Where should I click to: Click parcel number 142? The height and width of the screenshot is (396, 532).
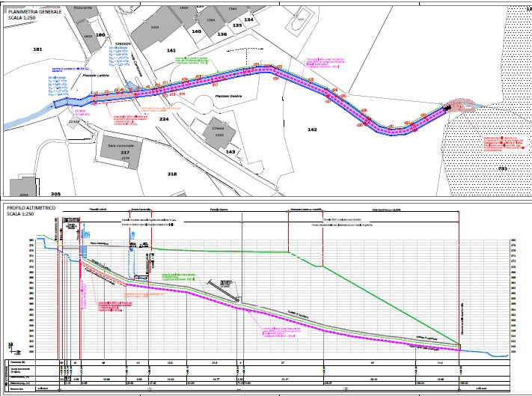(x=312, y=130)
